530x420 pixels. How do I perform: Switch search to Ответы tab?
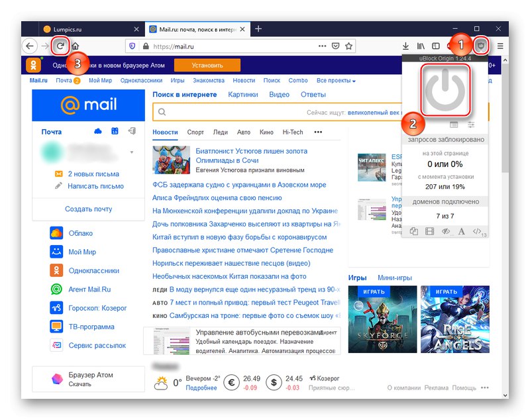[313, 95]
